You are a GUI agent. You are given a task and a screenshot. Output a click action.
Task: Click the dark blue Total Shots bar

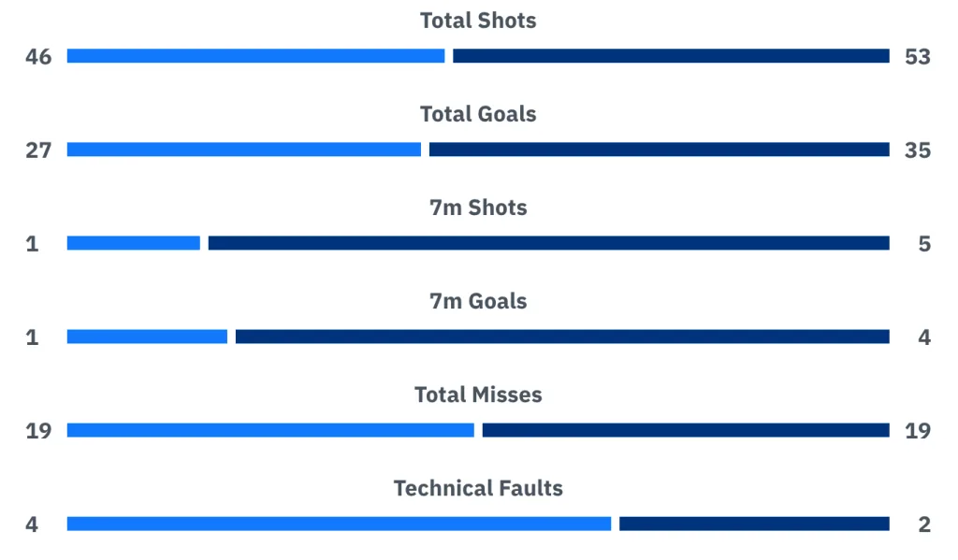coord(671,56)
